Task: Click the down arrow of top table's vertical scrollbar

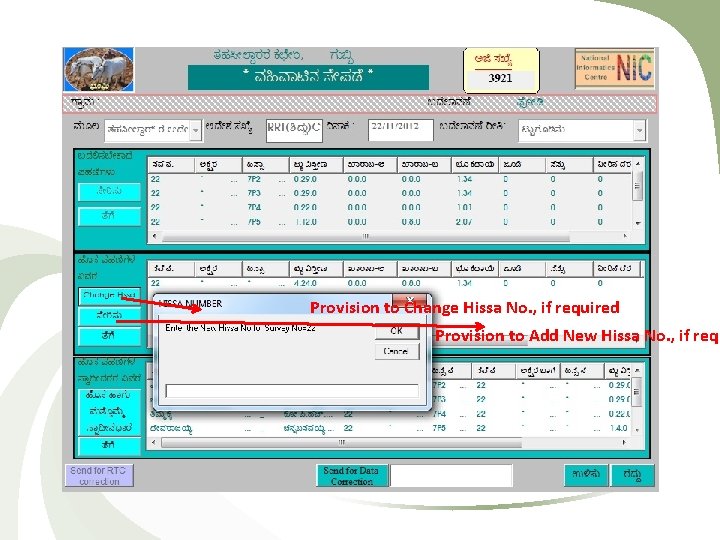Action: (637, 223)
